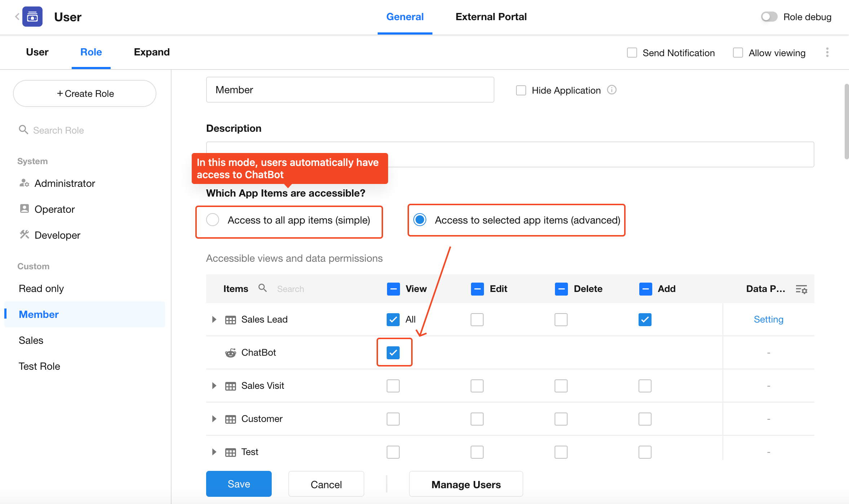The width and height of the screenshot is (849, 504).
Task: Open the Sales Lead Setting link
Action: [x=768, y=319]
